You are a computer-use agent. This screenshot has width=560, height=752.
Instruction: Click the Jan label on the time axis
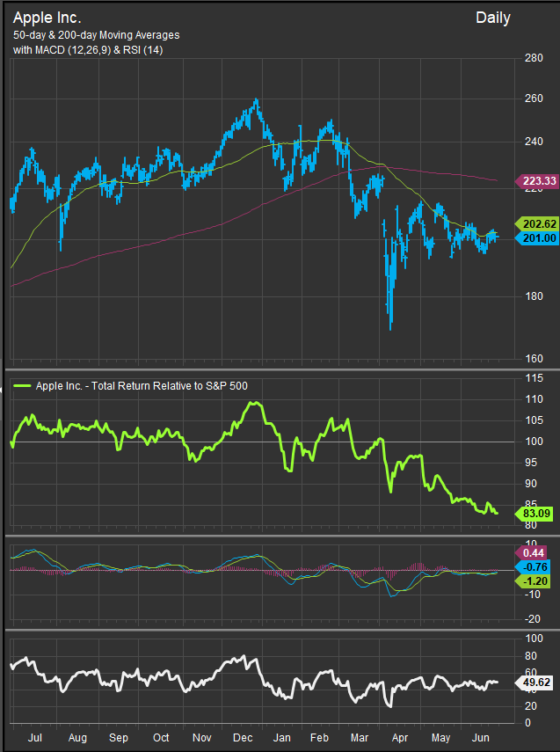pyautogui.click(x=281, y=737)
